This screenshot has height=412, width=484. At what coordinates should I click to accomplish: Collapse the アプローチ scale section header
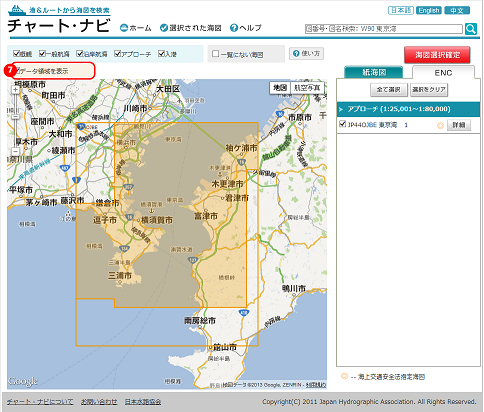(x=408, y=109)
